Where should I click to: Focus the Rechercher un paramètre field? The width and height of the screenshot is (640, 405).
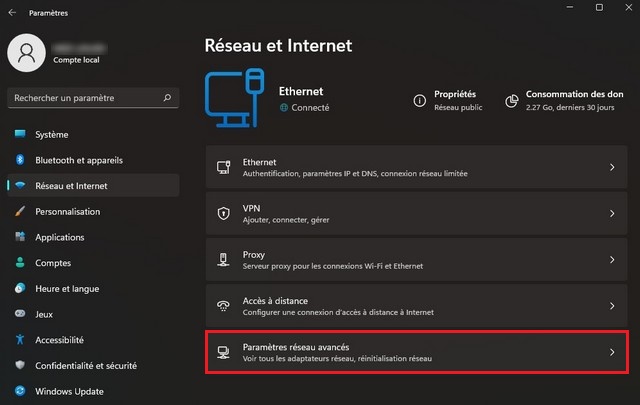tap(82, 98)
